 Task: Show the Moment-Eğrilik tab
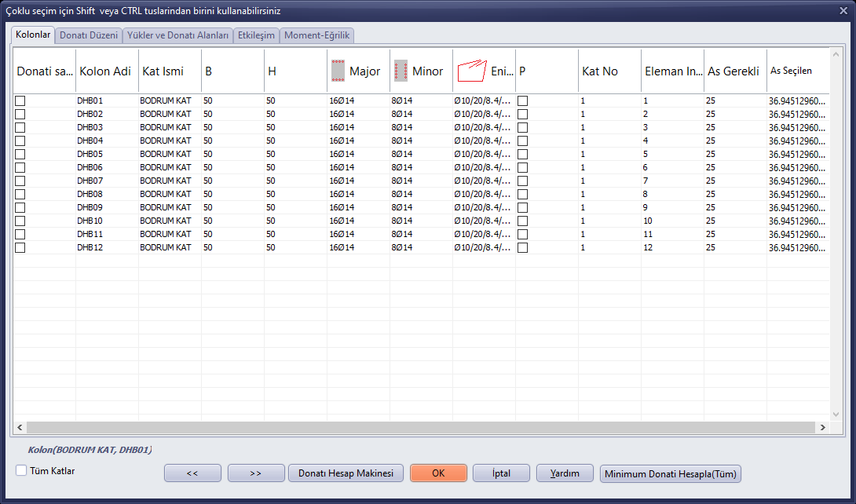click(x=318, y=35)
